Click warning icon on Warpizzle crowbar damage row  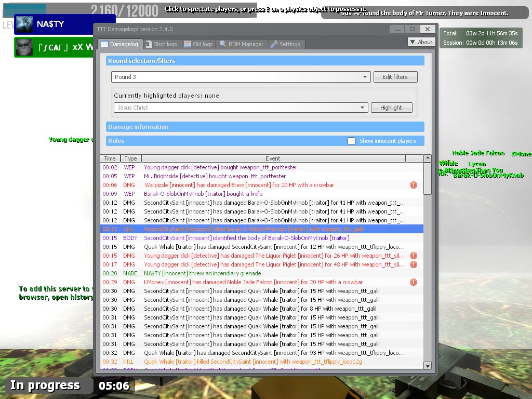(413, 185)
